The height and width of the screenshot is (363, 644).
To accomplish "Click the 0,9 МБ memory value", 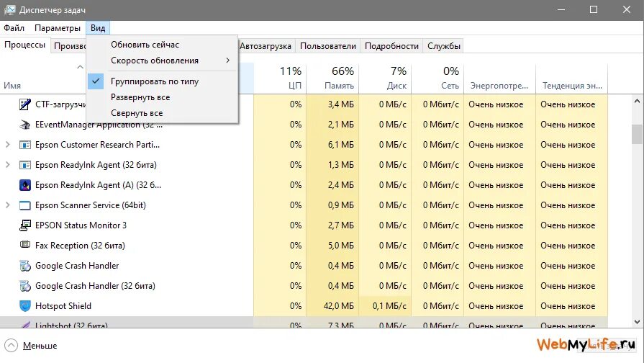I will point(341,205).
